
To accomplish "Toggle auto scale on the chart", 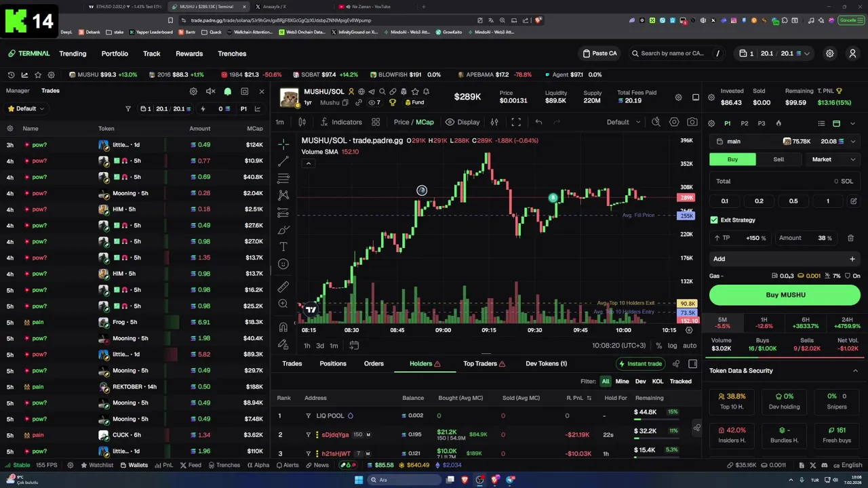I will (x=690, y=346).
